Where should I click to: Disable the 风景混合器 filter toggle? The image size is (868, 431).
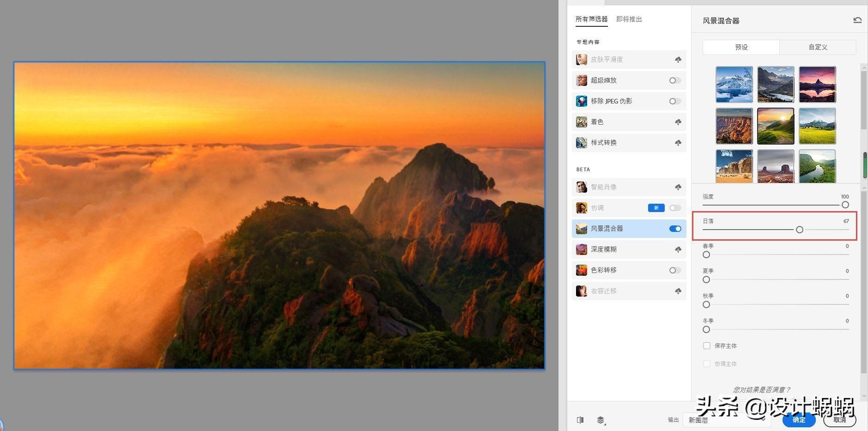(675, 228)
